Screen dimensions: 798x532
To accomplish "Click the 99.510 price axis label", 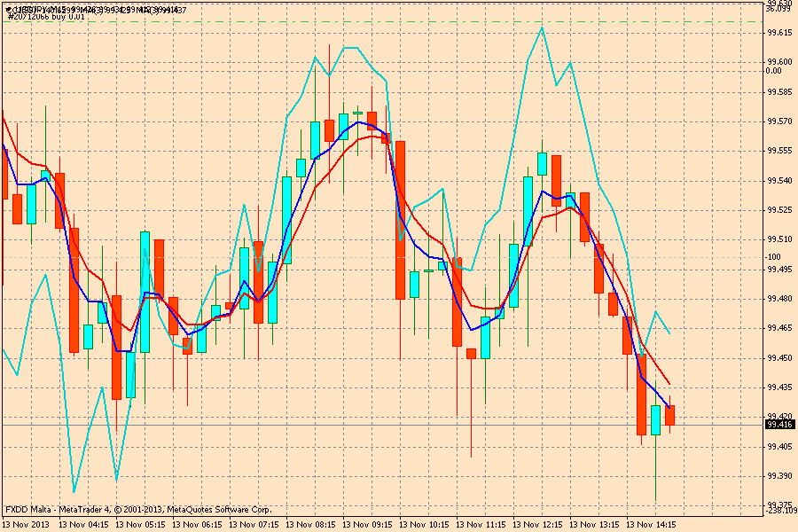I will pyautogui.click(x=779, y=239).
